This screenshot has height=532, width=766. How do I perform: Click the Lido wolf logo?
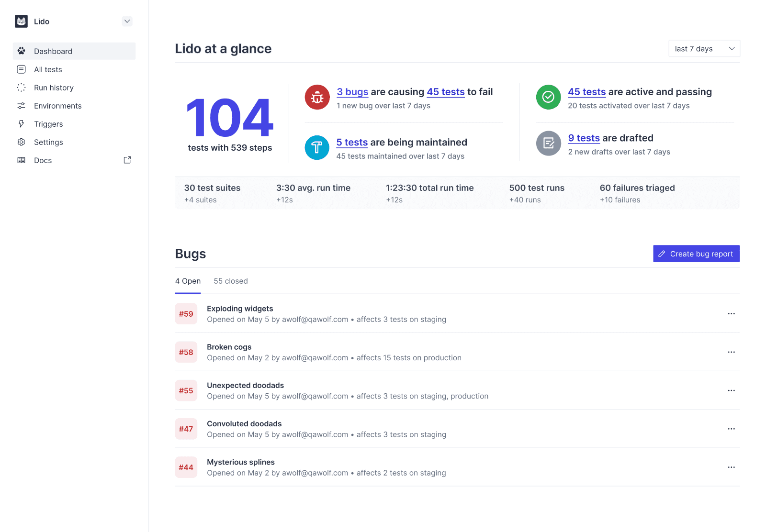tap(21, 21)
